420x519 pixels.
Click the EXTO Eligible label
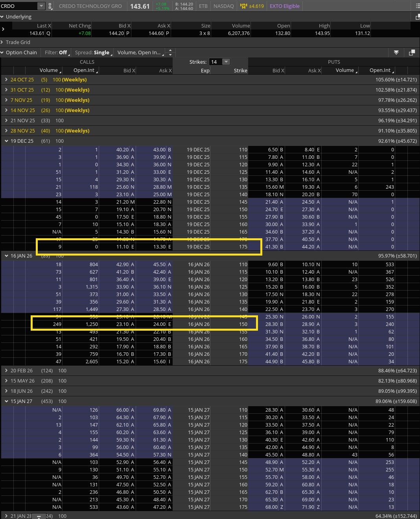tap(284, 6)
